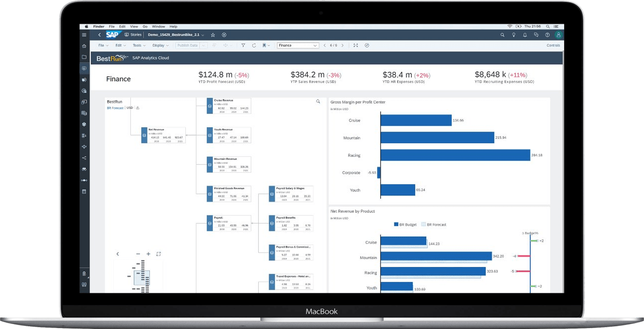This screenshot has width=644, height=329.
Task: Open the Tools menu
Action: point(138,45)
